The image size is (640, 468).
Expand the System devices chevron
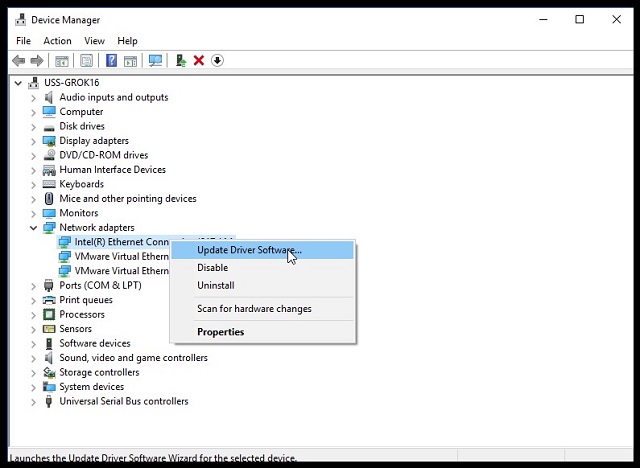33,387
